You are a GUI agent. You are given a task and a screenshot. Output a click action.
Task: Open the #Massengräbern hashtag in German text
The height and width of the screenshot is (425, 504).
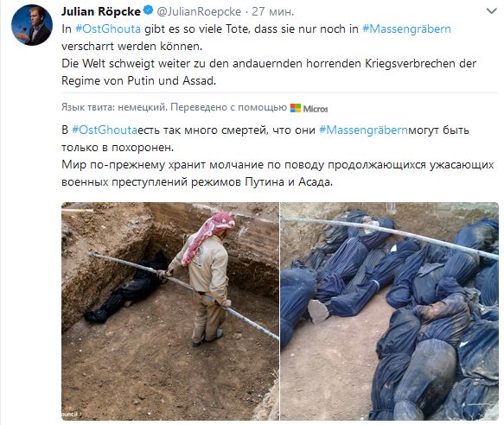[406, 29]
